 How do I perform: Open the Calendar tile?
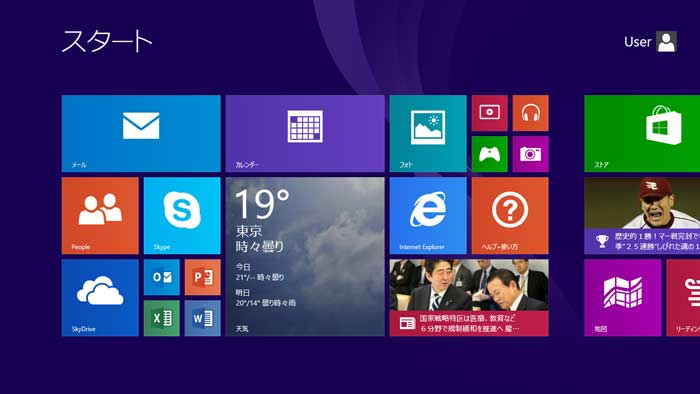coord(305,133)
